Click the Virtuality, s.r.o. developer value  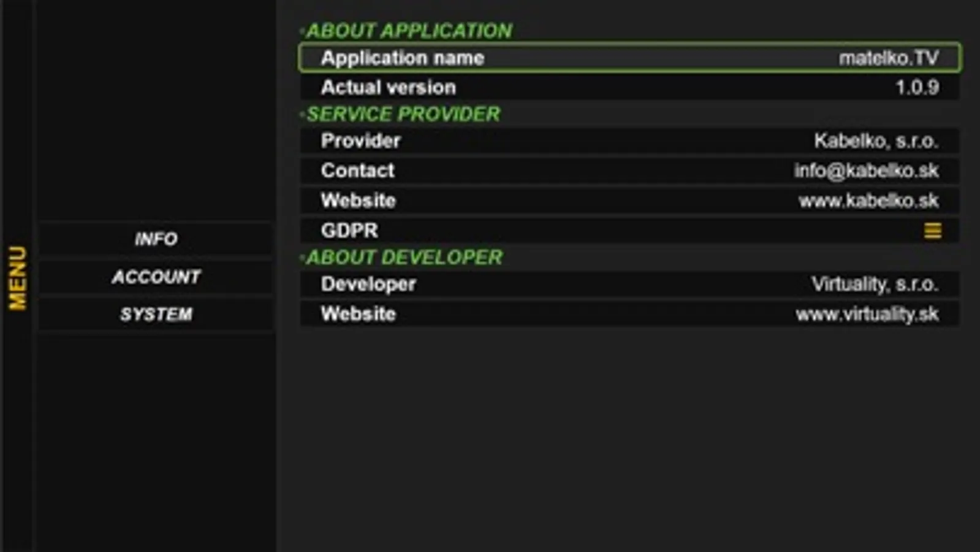(x=875, y=284)
